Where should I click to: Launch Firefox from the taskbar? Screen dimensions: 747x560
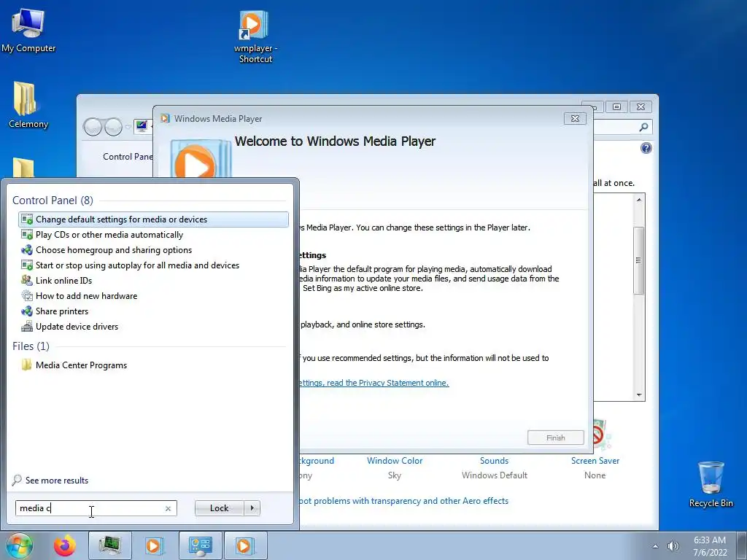(x=64, y=545)
